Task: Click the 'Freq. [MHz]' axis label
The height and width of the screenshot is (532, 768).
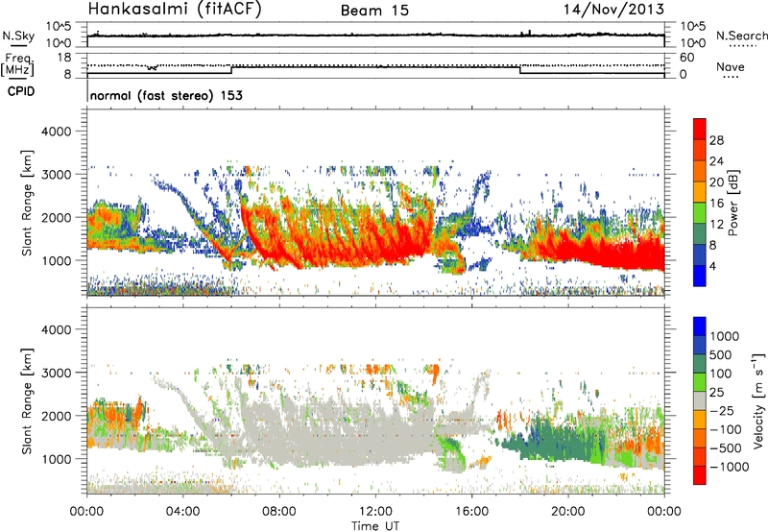Action: [18, 65]
